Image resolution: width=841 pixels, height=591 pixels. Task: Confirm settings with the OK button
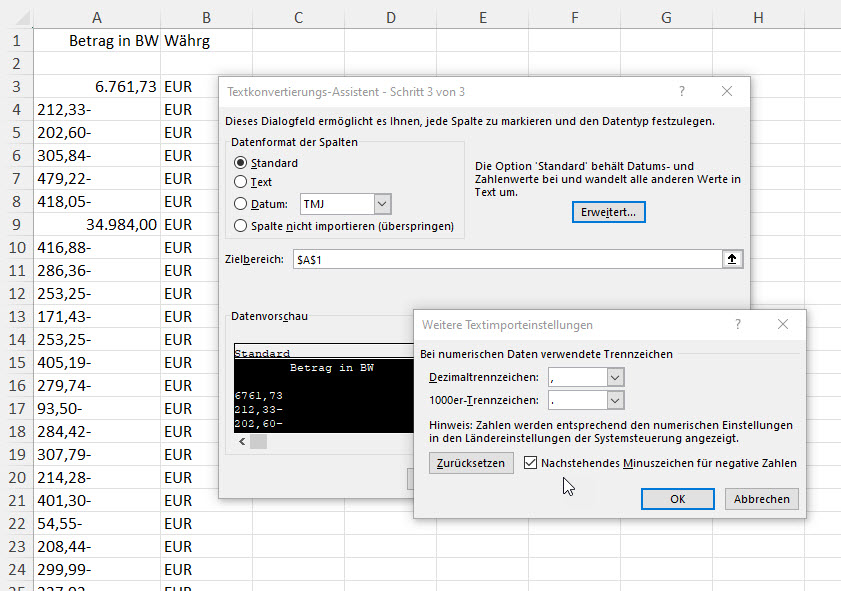pyautogui.click(x=677, y=499)
